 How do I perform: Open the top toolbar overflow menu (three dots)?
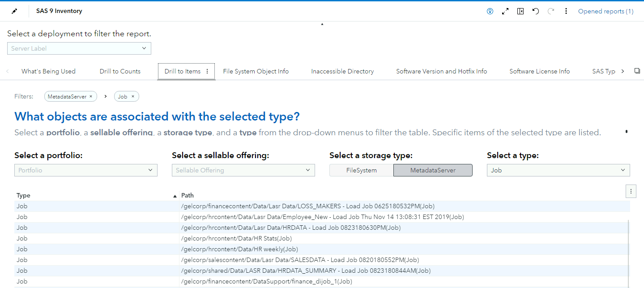coord(566,11)
